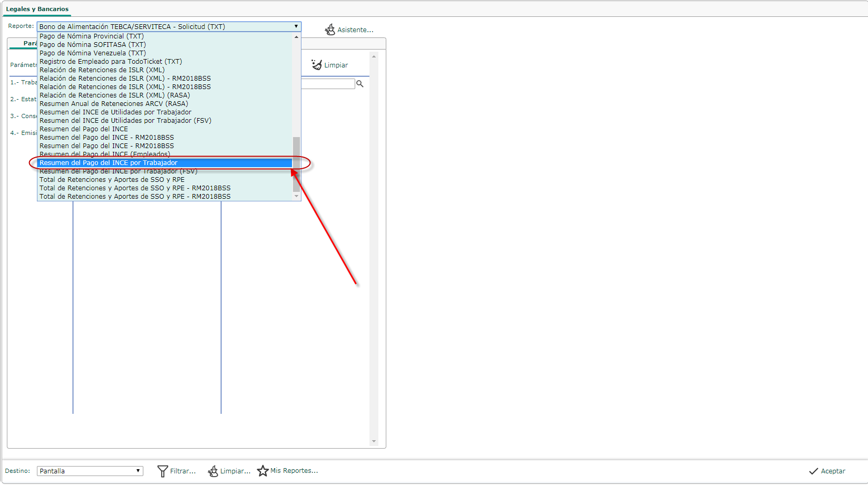Image resolution: width=868 pixels, height=485 pixels.
Task: Open the Reporte dropdown arrow
Action: click(x=296, y=26)
